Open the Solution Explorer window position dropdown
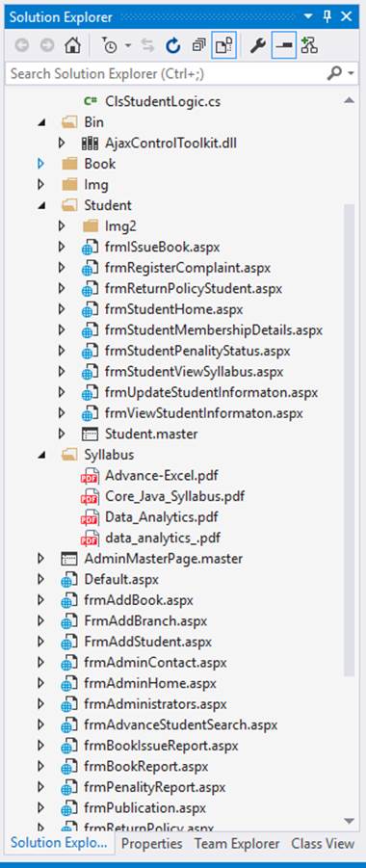The image size is (366, 868). 308,17
